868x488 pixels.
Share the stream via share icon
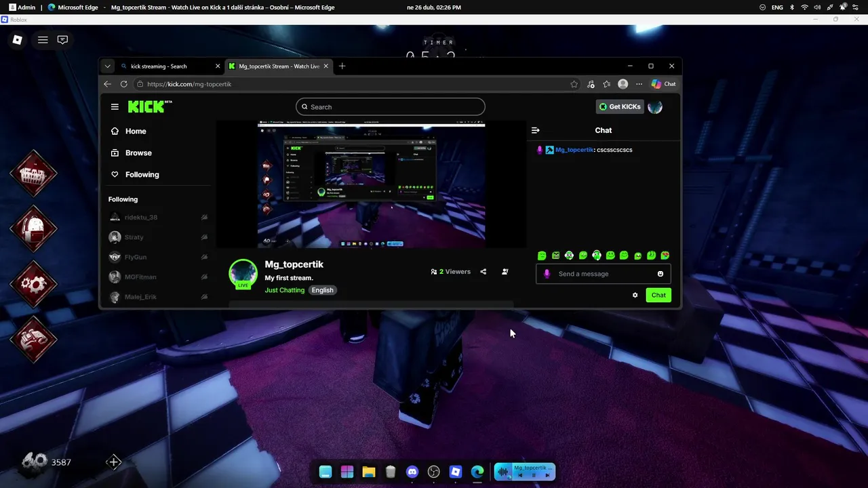483,272
